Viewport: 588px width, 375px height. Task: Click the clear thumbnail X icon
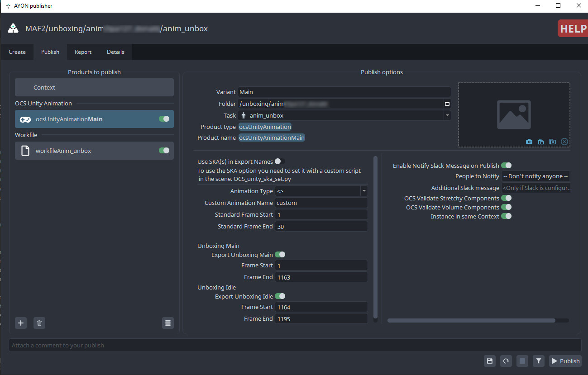564,142
